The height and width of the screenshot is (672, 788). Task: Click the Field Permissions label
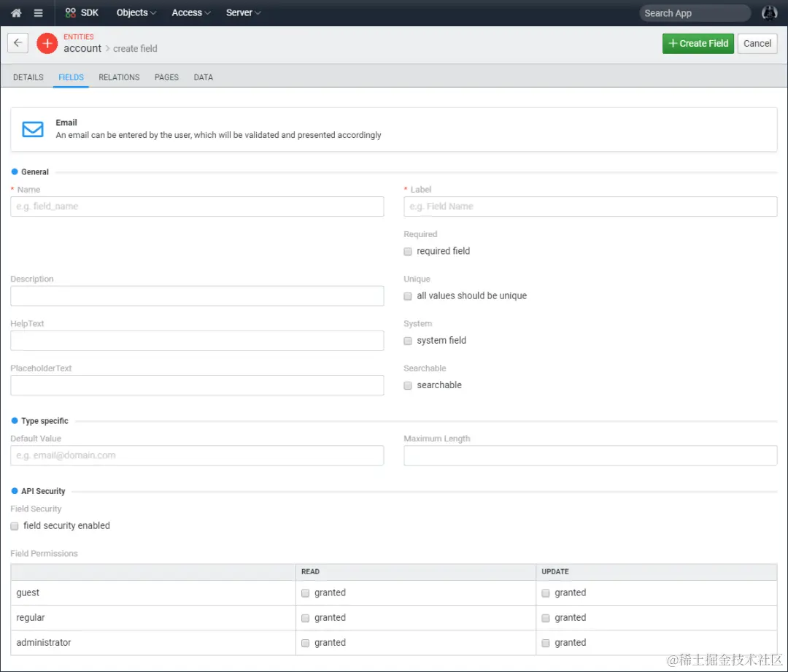[x=45, y=553]
